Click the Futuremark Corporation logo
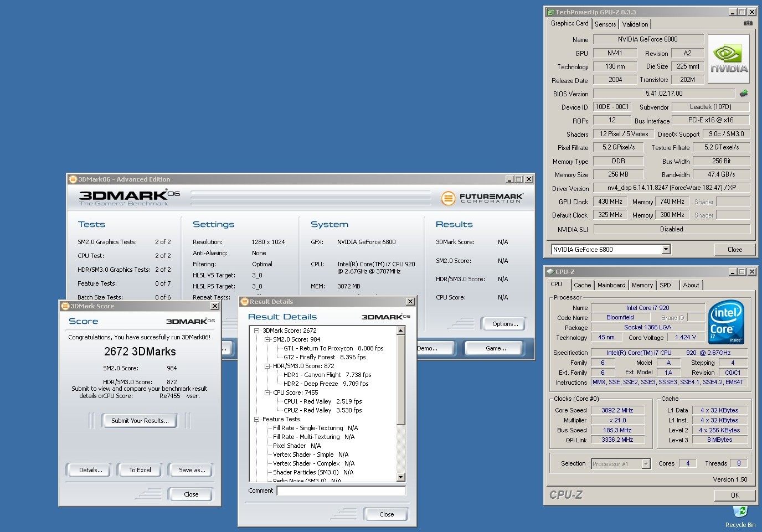The width and height of the screenshot is (762, 532). pyautogui.click(x=482, y=198)
